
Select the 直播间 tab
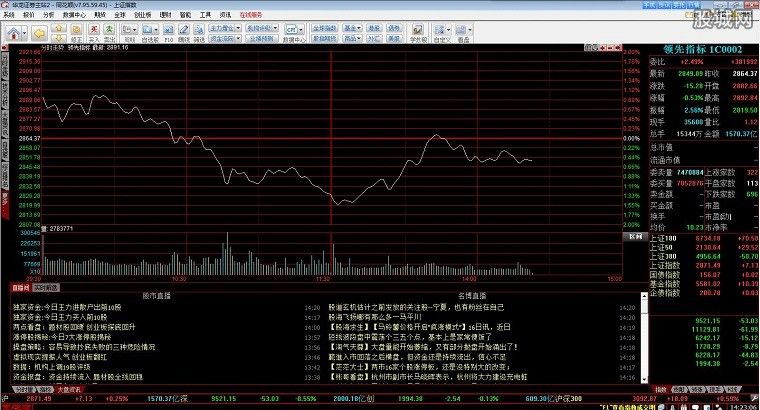(21, 288)
